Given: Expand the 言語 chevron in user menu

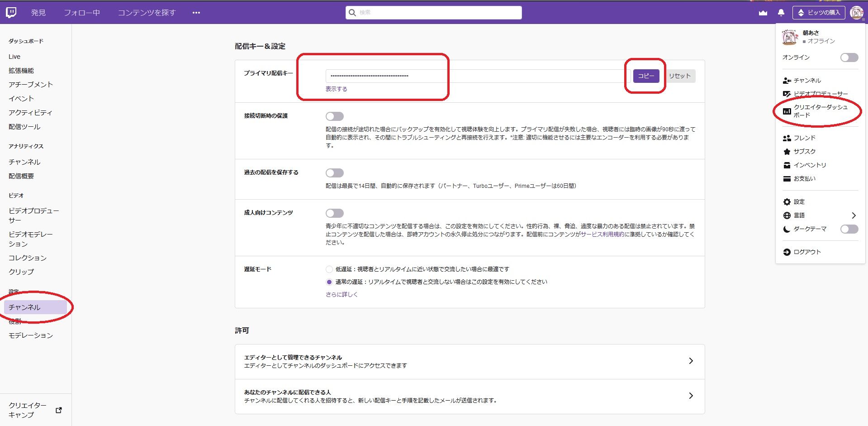Looking at the screenshot, I should 854,215.
